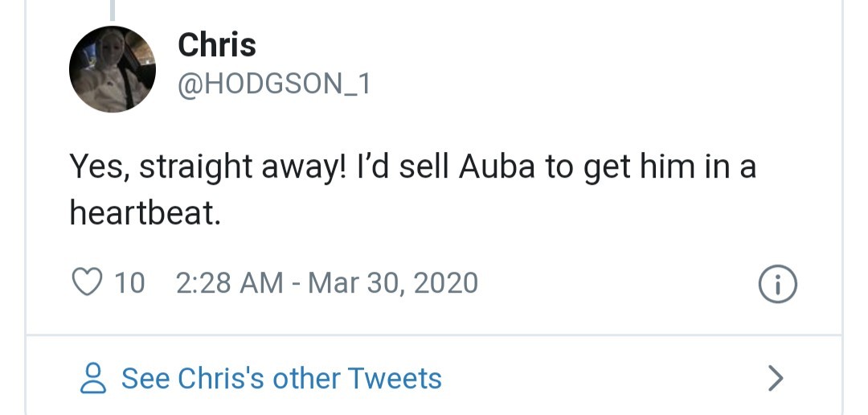This screenshot has height=415, width=868.
Task: Open the 2:28 AM time link
Action: click(228, 283)
